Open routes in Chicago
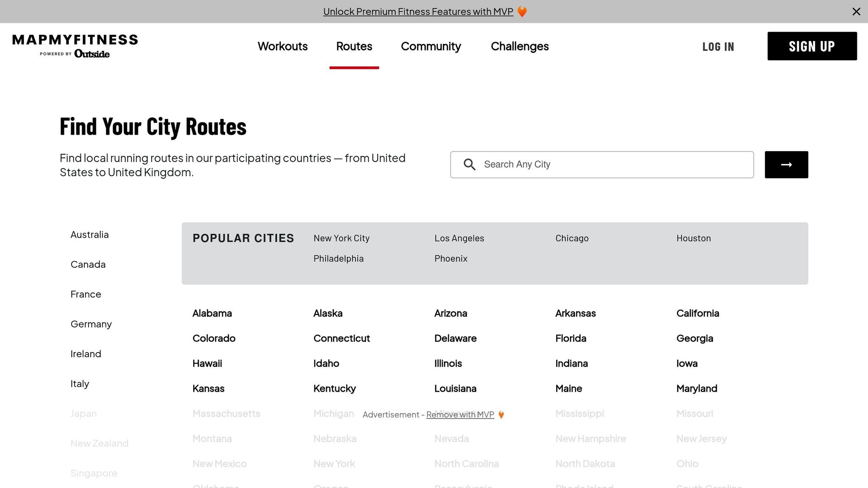The image size is (868, 488). click(572, 238)
